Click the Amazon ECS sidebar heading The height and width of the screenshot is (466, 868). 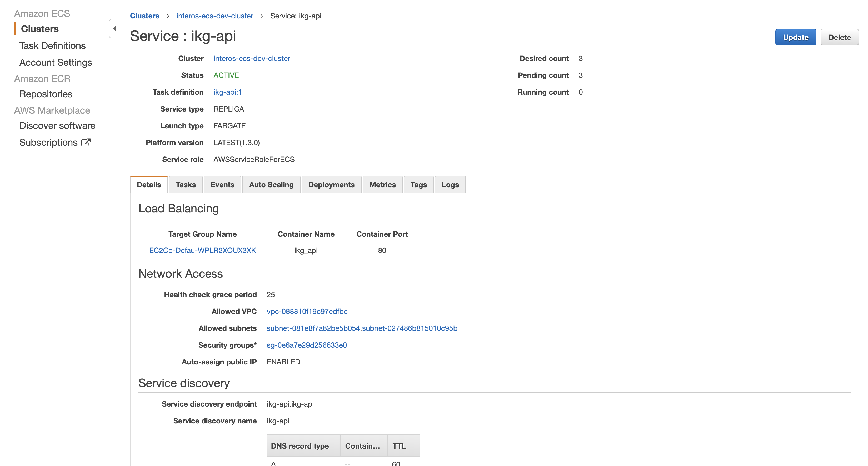coord(42,13)
